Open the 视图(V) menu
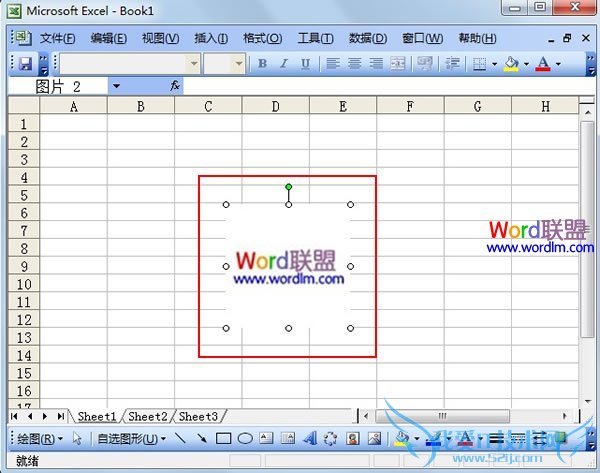The image size is (600, 473). point(160,38)
